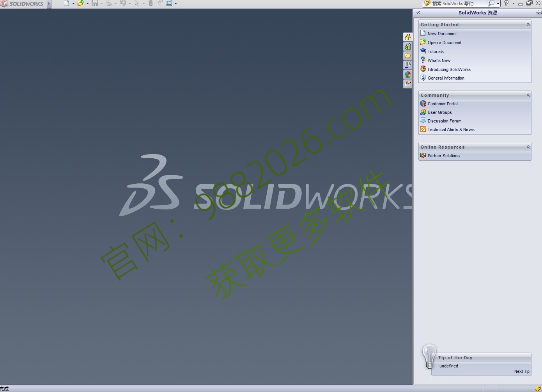The width and height of the screenshot is (542, 392).
Task: Open the Customer Portal link
Action: (443, 104)
